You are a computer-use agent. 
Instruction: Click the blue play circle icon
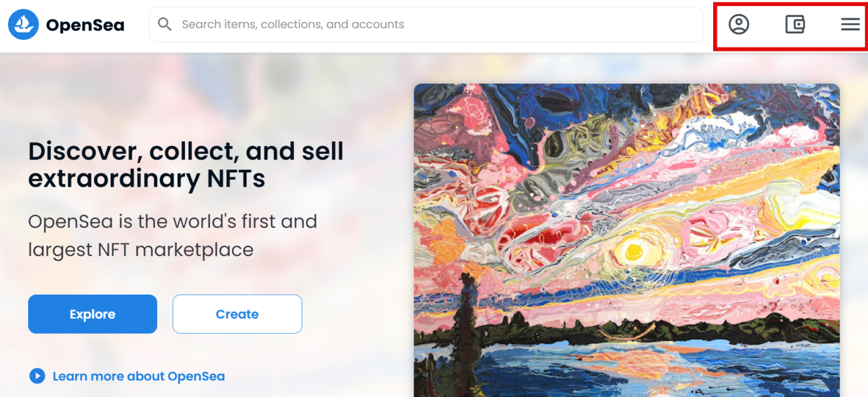point(37,376)
